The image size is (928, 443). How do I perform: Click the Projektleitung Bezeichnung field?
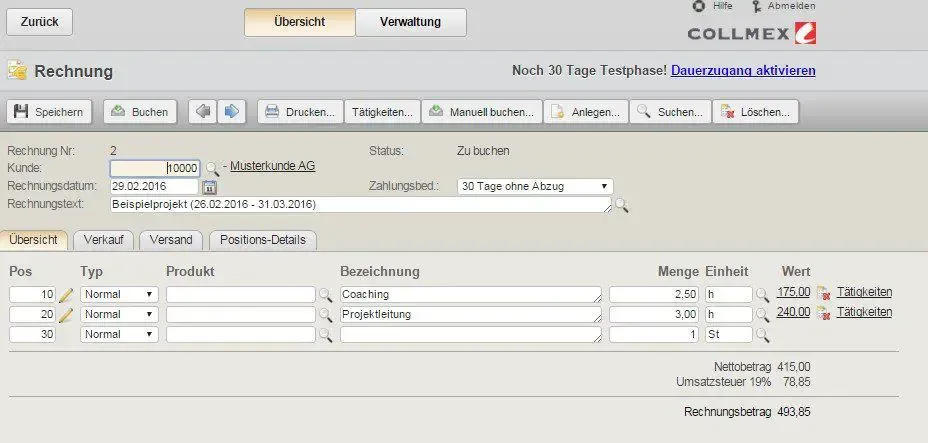471,315
